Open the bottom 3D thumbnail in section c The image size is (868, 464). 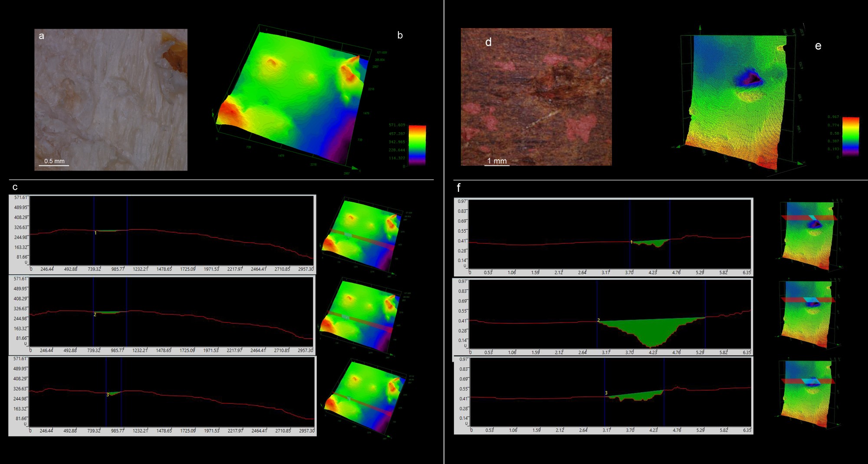tap(365, 396)
